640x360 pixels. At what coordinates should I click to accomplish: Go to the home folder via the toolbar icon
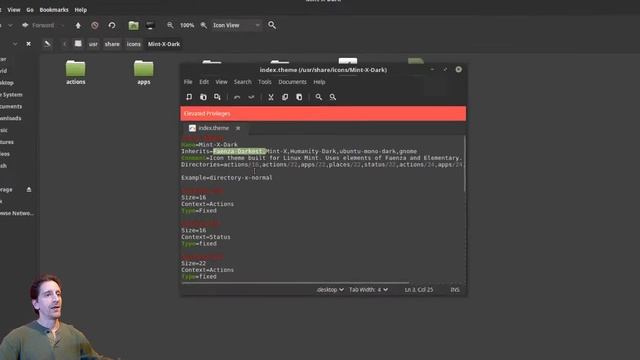point(133,25)
